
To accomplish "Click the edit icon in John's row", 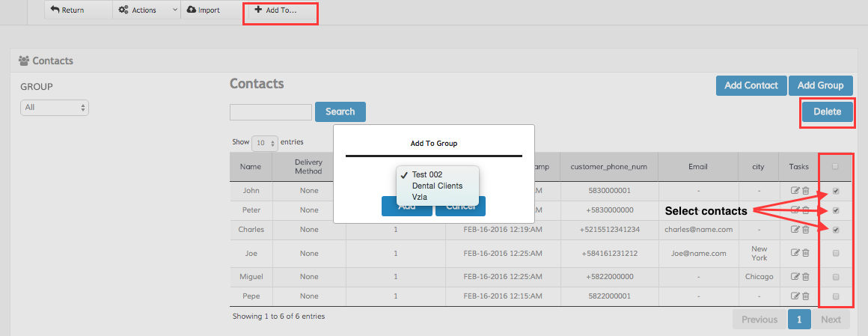I will 795,191.
